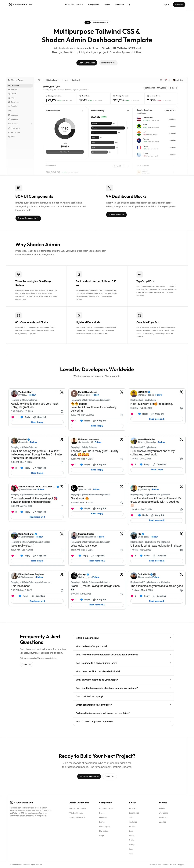The width and height of the screenshot is (194, 868).
Task: Open Next.js Dashboards in the footer
Action: [x=78, y=808]
